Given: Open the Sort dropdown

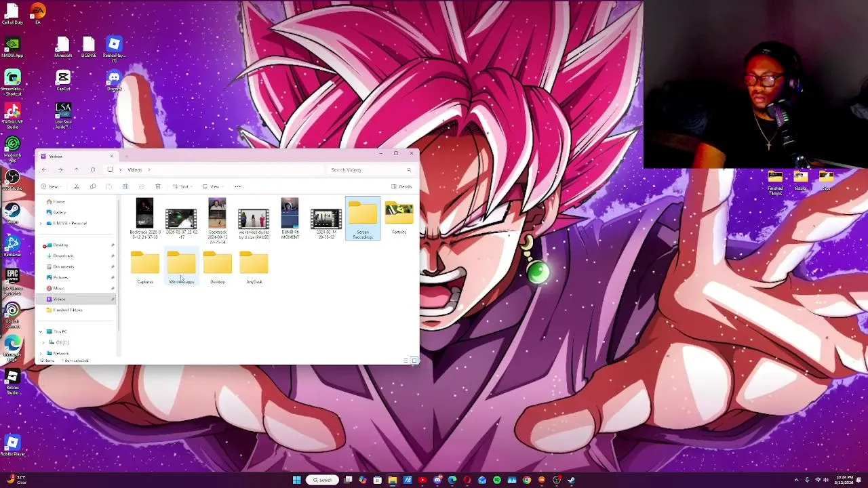Looking at the screenshot, I should tap(182, 186).
